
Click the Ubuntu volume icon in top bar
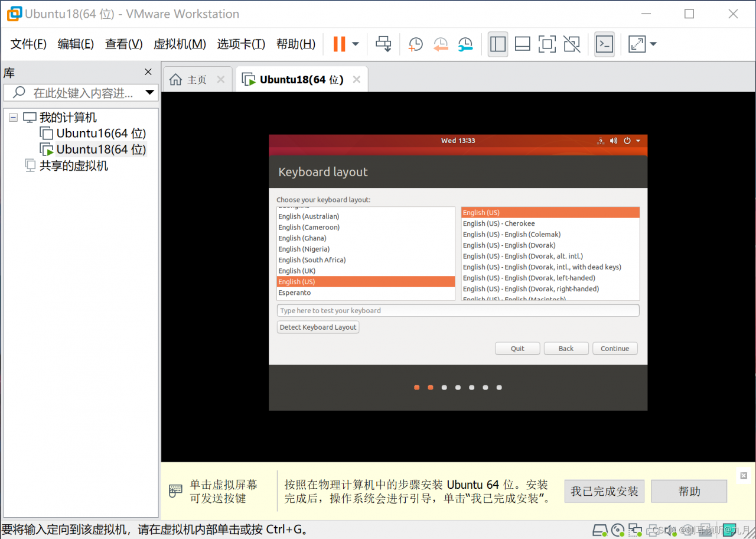[x=614, y=141]
